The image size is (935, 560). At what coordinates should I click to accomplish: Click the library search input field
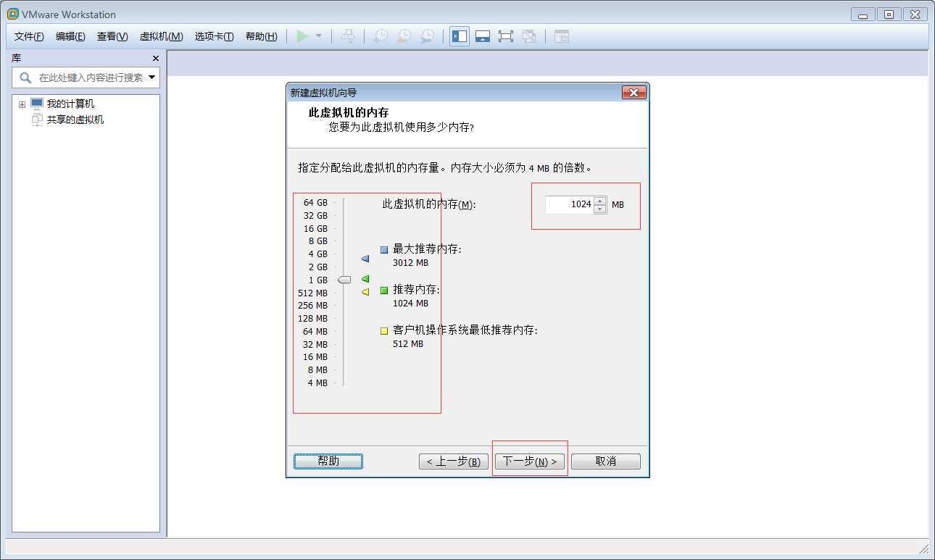point(86,78)
